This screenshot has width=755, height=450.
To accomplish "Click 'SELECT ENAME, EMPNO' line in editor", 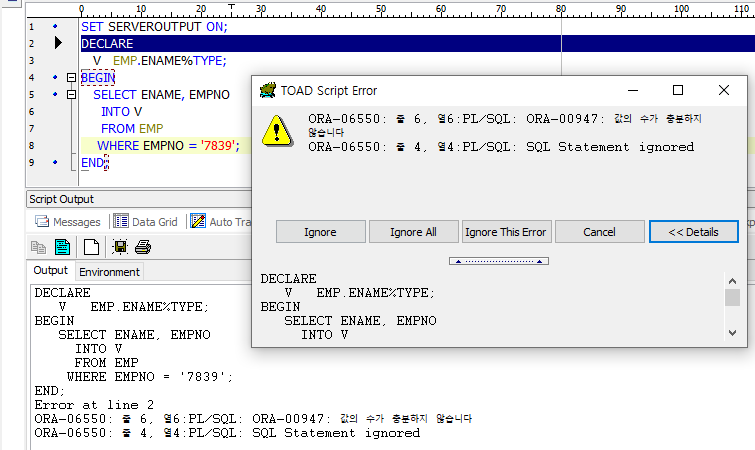I will (161, 95).
